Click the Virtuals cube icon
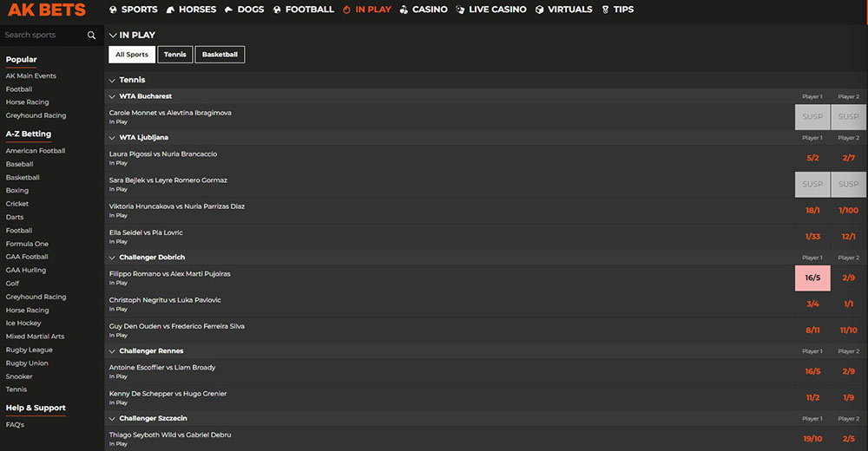The width and height of the screenshot is (868, 451). 539,10
